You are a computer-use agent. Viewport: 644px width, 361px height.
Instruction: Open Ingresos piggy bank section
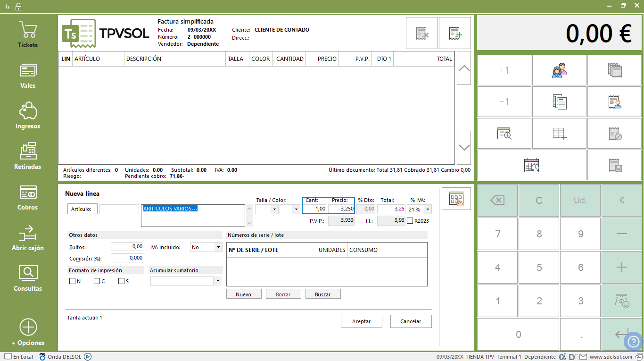tap(28, 116)
